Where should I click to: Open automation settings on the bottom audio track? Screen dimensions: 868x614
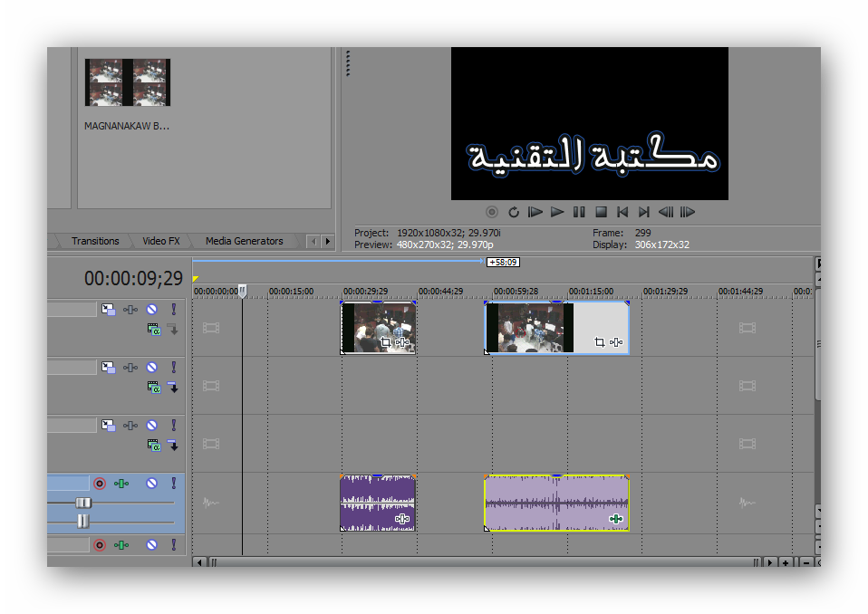(x=121, y=545)
